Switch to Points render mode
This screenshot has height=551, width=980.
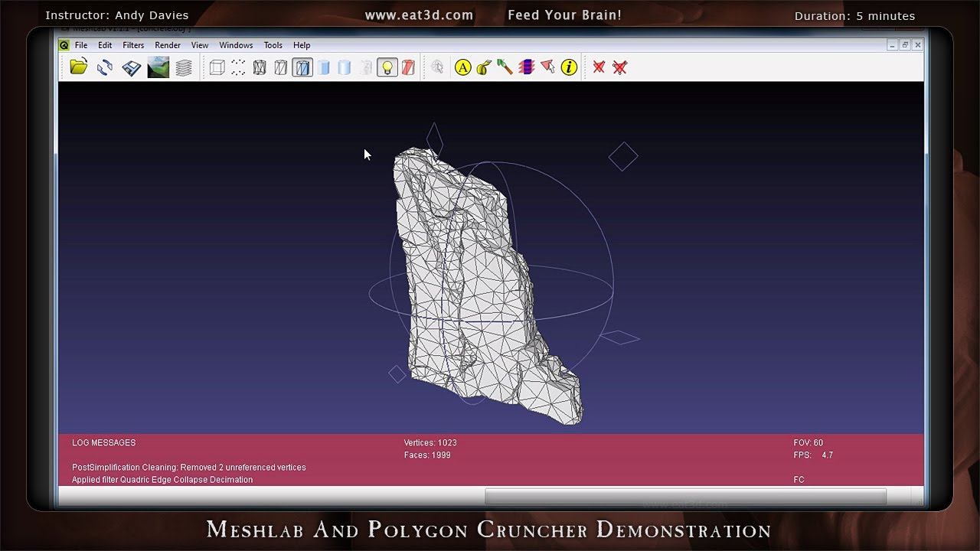click(238, 67)
